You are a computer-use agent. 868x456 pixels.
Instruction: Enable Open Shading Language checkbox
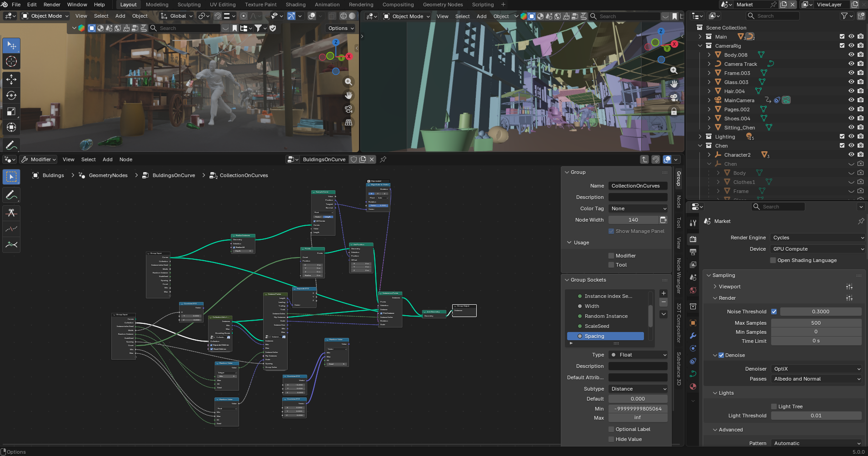(x=773, y=260)
